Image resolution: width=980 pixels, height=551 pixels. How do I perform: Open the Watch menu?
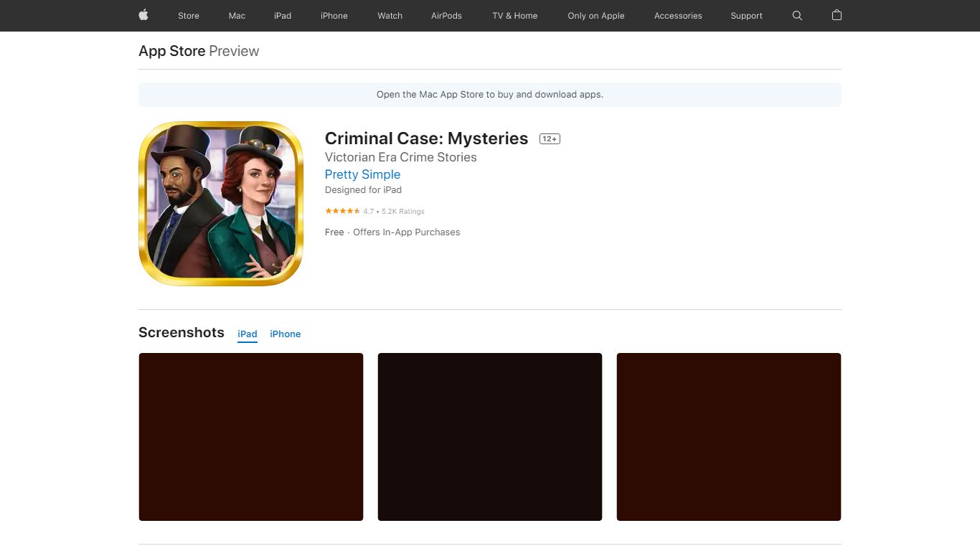point(390,16)
